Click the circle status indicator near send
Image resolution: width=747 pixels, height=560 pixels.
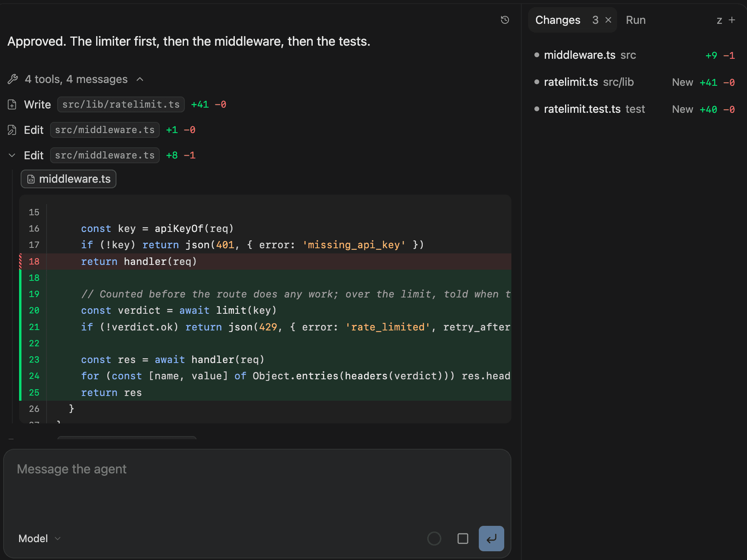click(434, 539)
